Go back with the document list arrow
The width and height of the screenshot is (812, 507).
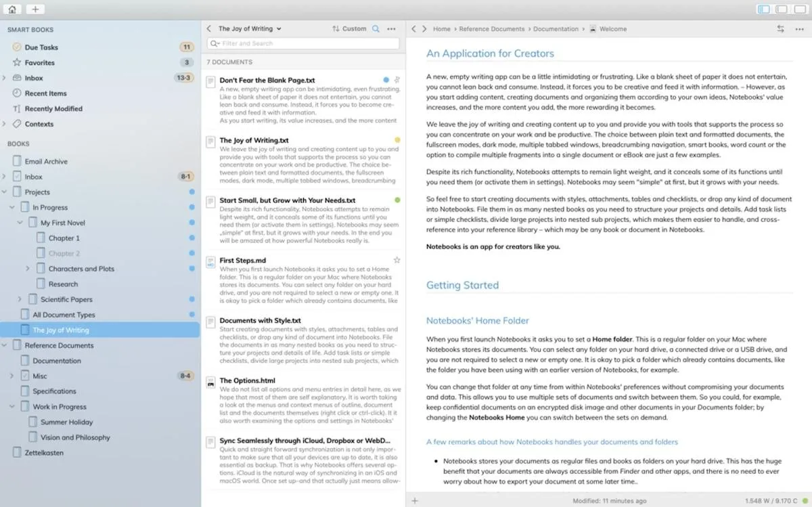(209, 28)
